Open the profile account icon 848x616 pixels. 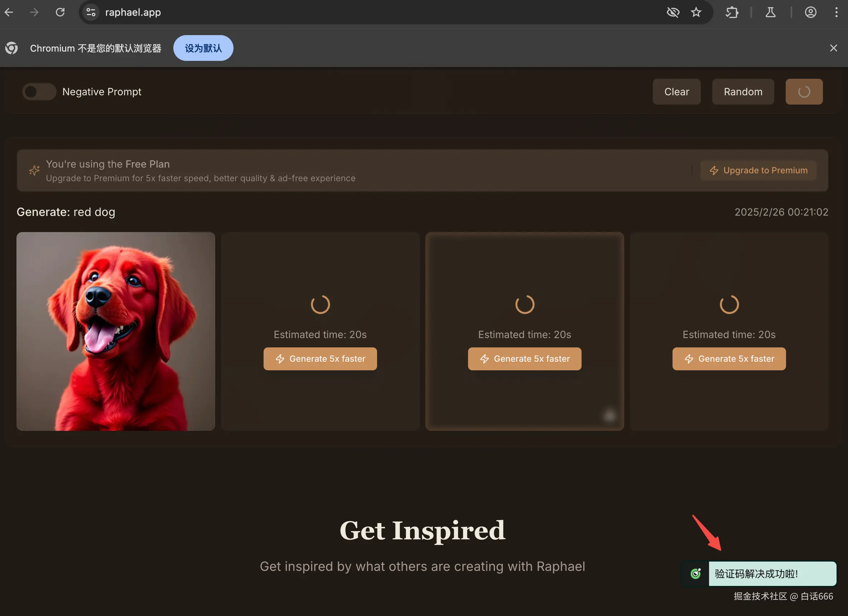tap(810, 12)
